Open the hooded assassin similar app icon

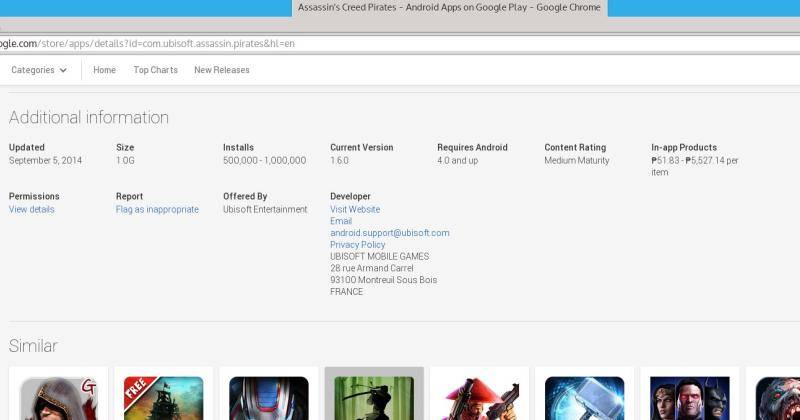point(58,398)
